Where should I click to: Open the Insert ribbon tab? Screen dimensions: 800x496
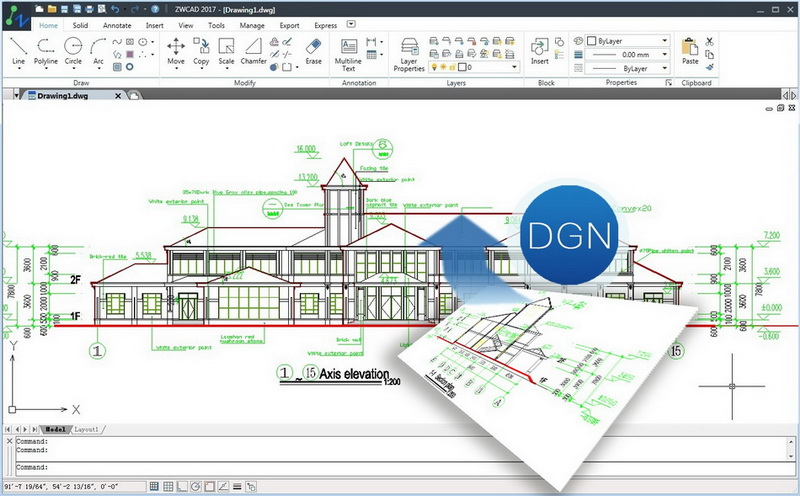(155, 25)
